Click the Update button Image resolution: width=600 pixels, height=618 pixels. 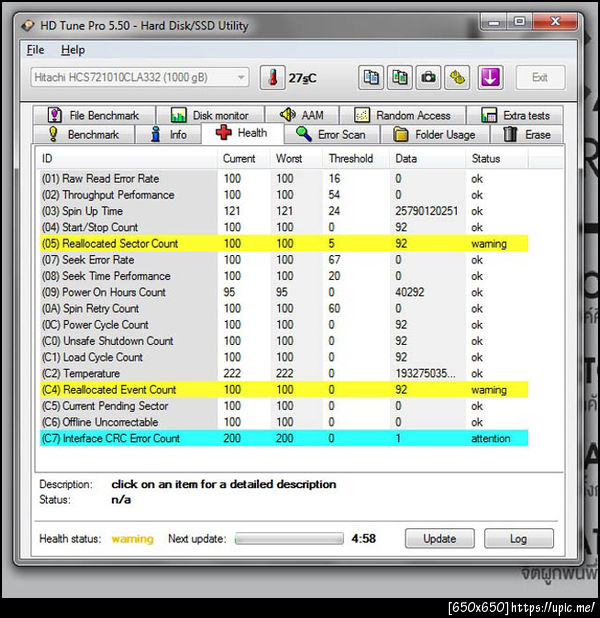[x=440, y=538]
